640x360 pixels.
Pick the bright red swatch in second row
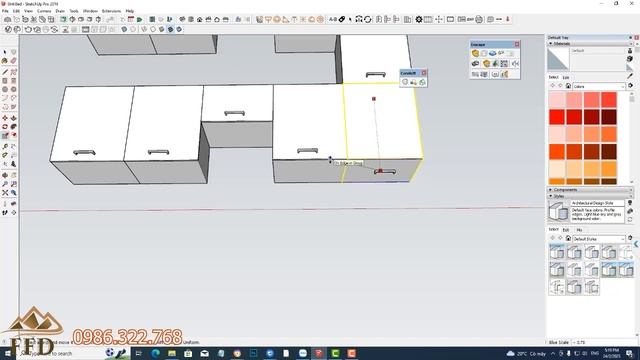click(x=557, y=117)
